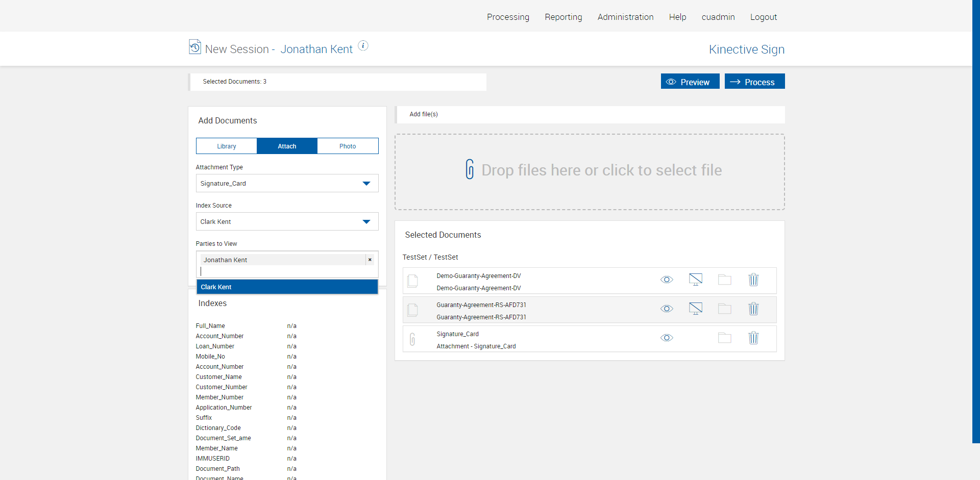The width and height of the screenshot is (980, 480).
Task: View Demo-Guaranty-Agreement-DV using the eye icon
Action: click(x=667, y=280)
